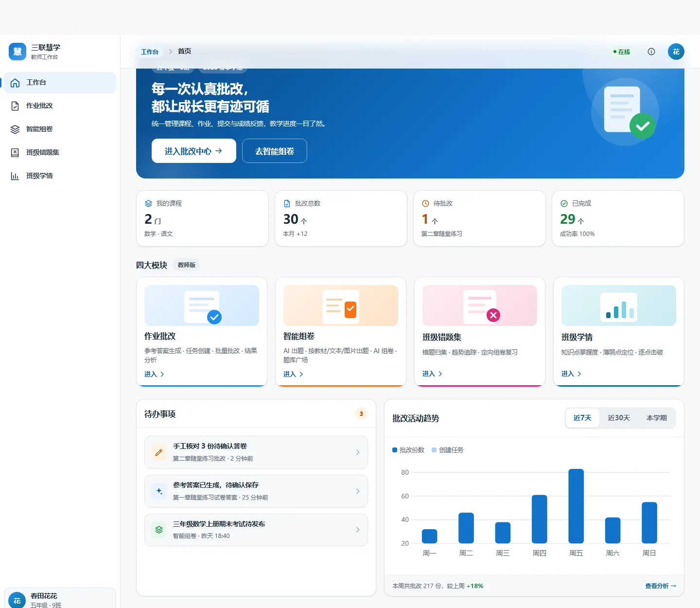Open 工作台 in the sidebar
700x608 pixels.
click(60, 83)
